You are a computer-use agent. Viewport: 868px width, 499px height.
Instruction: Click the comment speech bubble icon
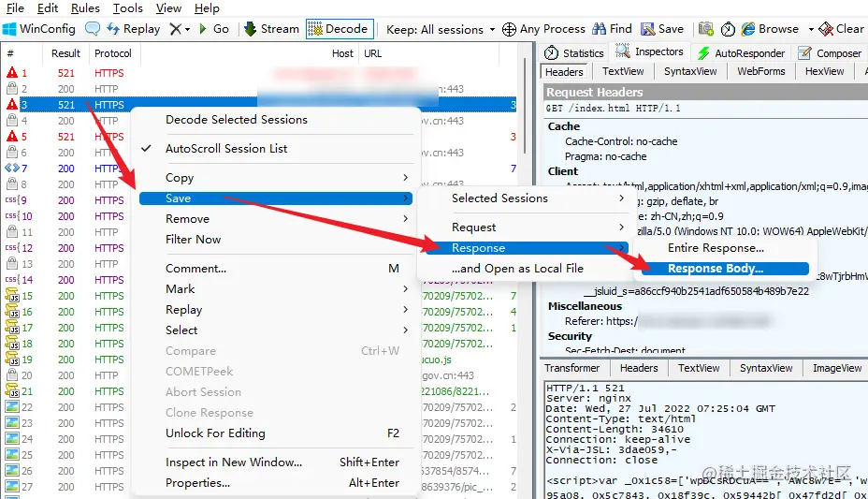(x=93, y=29)
